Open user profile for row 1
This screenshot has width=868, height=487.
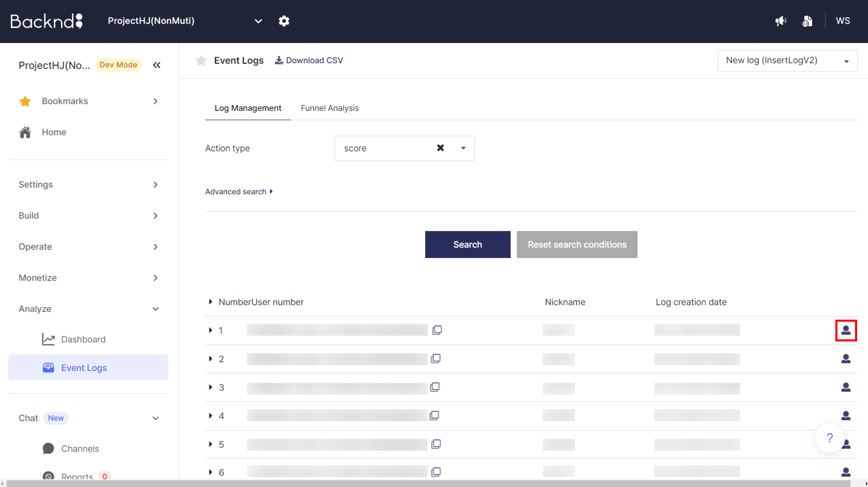tap(846, 330)
